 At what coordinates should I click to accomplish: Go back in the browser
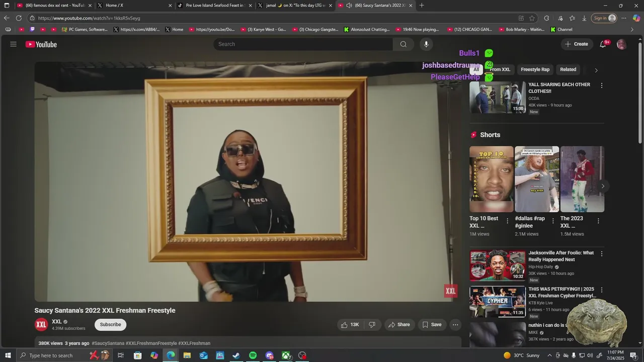[7, 18]
